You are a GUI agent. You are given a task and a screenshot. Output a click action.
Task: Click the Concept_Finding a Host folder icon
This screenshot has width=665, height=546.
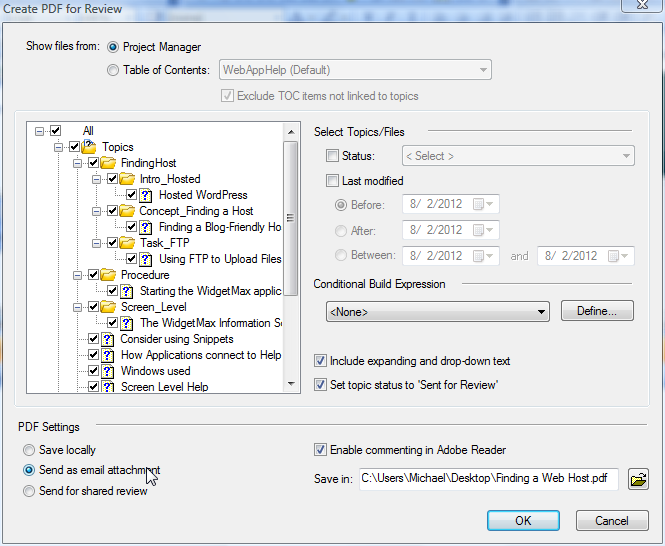click(127, 211)
